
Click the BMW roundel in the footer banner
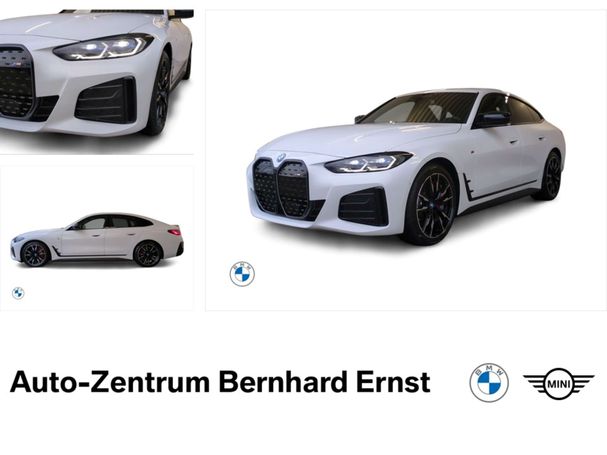(489, 383)
